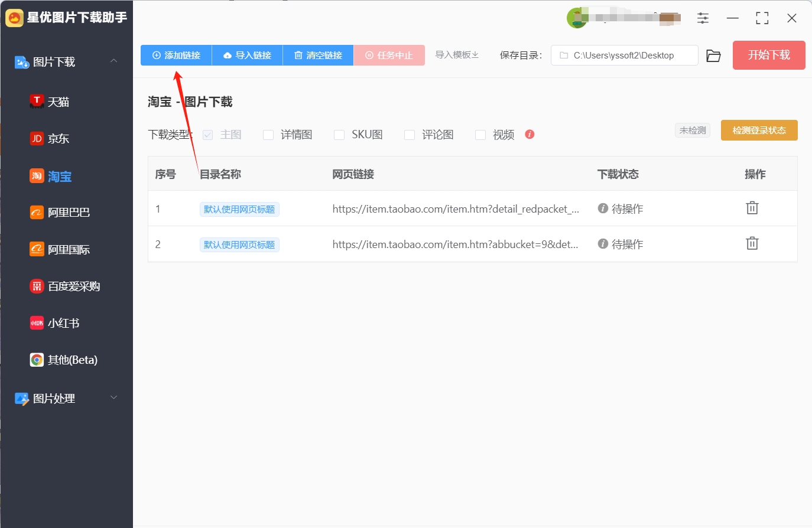Screen dimensions: 812x528
Task: Click the 阿里巴巴 orange icon
Action: [x=37, y=212]
